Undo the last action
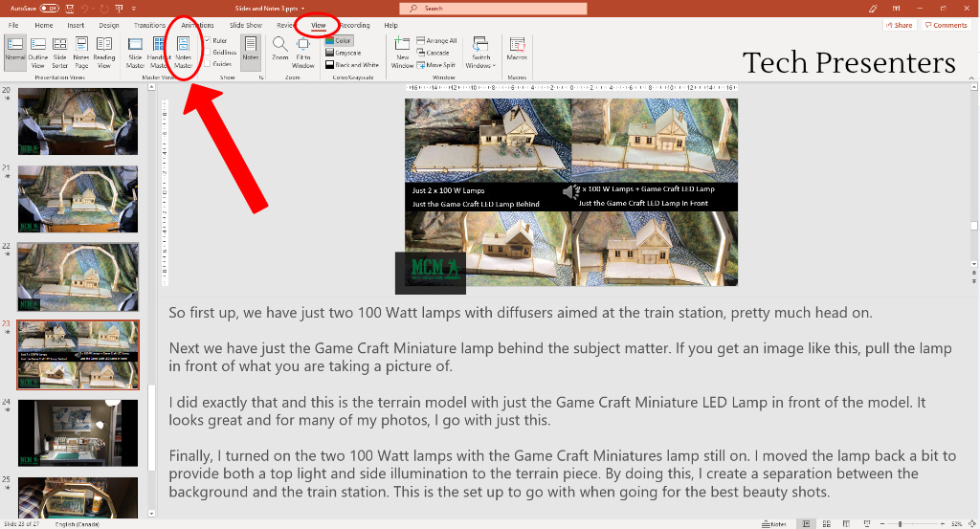Image resolution: width=980 pixels, height=529 pixels. tap(84, 8)
